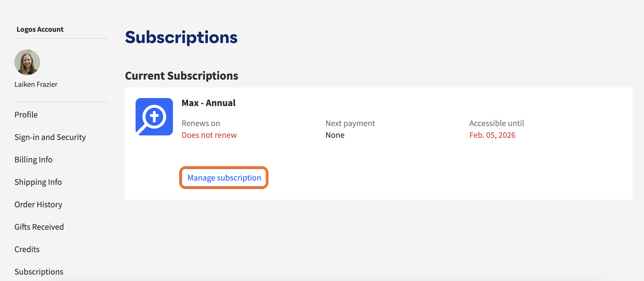View Order History
This screenshot has width=644, height=281.
coord(38,204)
